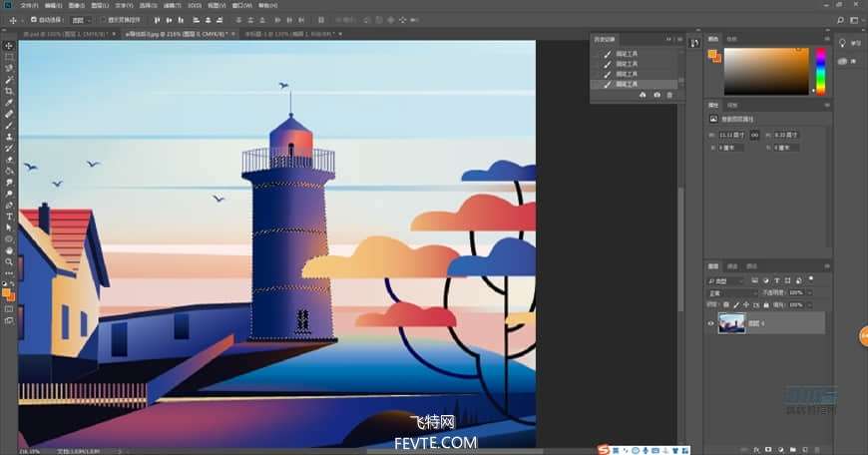Toggle the Show Transform Controls checkbox
Viewport: 868px width, 455px height.
[x=103, y=20]
